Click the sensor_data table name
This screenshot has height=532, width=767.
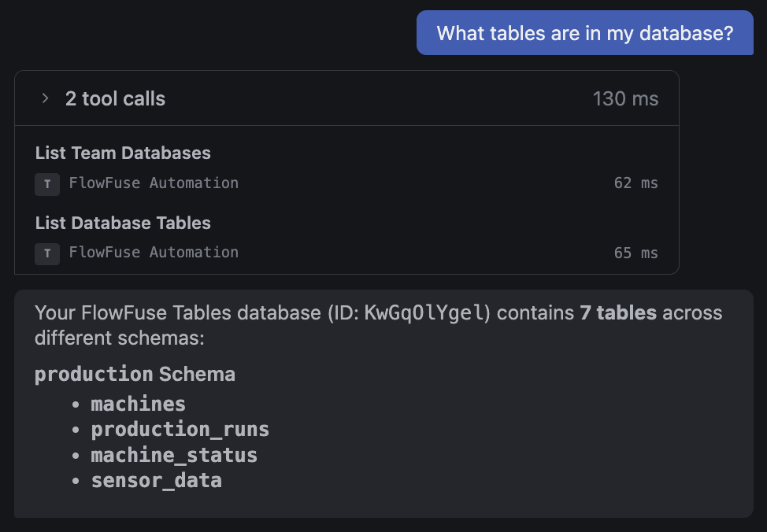pyautogui.click(x=157, y=481)
